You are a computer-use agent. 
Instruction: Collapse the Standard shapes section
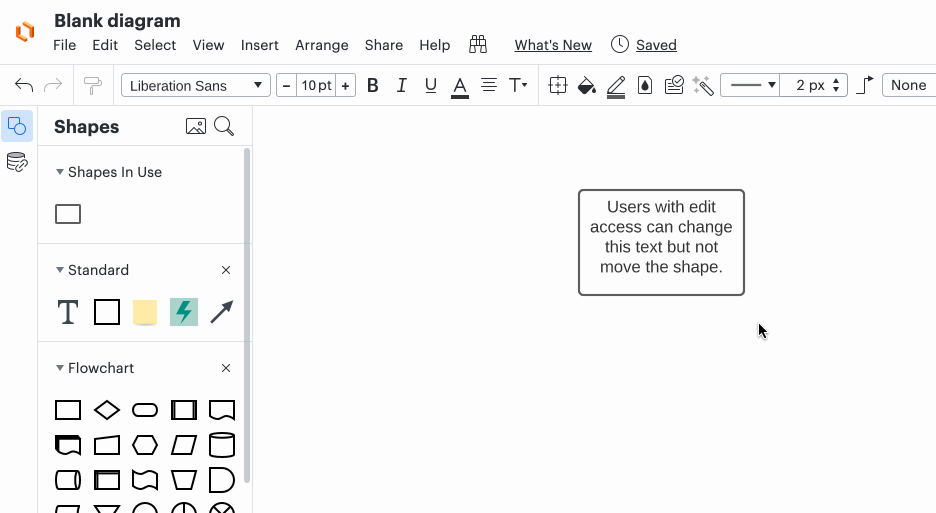[x=60, y=270]
